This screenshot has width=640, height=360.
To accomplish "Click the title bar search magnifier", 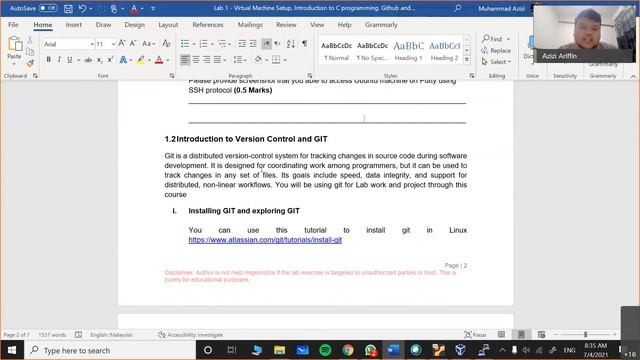I will (x=458, y=8).
